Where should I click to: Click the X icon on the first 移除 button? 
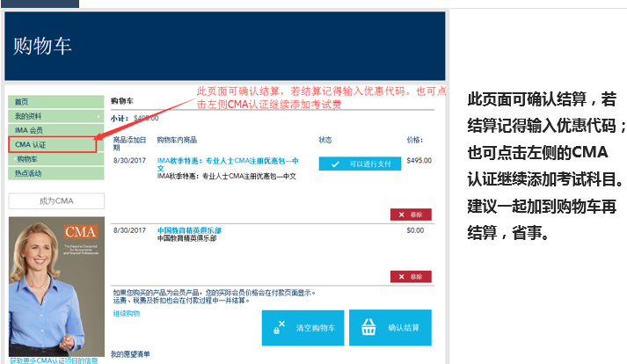[402, 215]
